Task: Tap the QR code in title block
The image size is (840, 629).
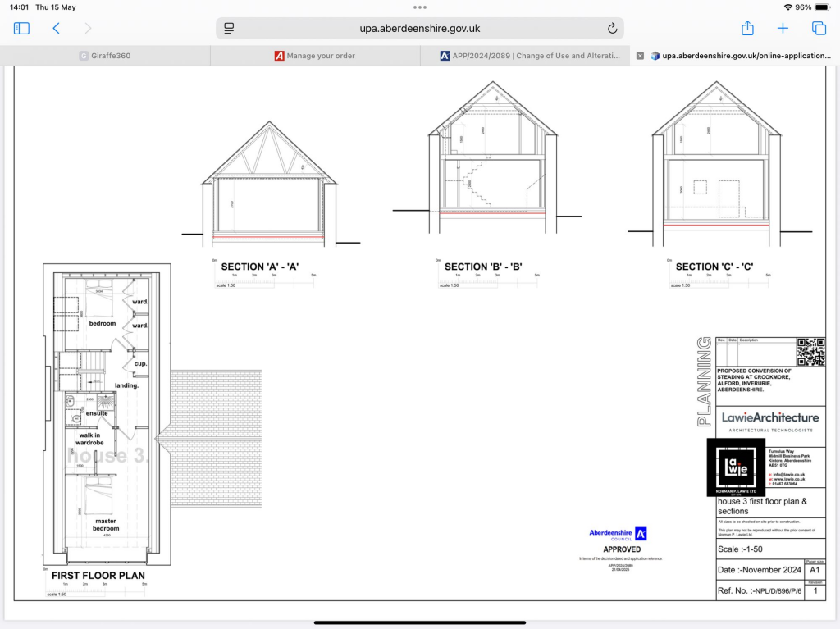Action: point(810,352)
